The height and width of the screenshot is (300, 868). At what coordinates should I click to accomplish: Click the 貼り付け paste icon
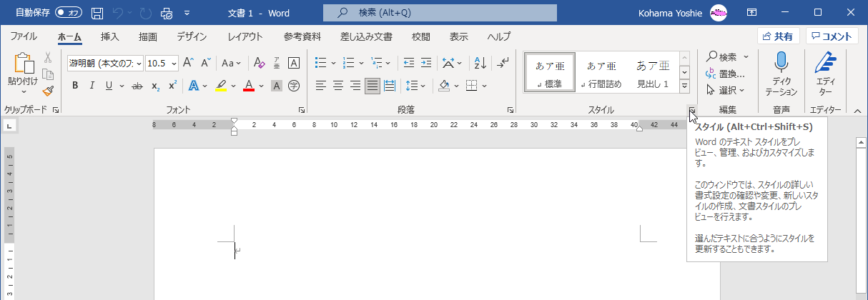[x=23, y=64]
